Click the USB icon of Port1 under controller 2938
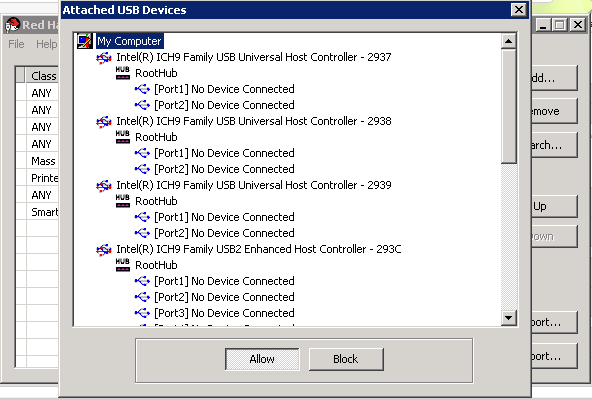Image resolution: width=592 pixels, height=400 pixels. (x=142, y=153)
